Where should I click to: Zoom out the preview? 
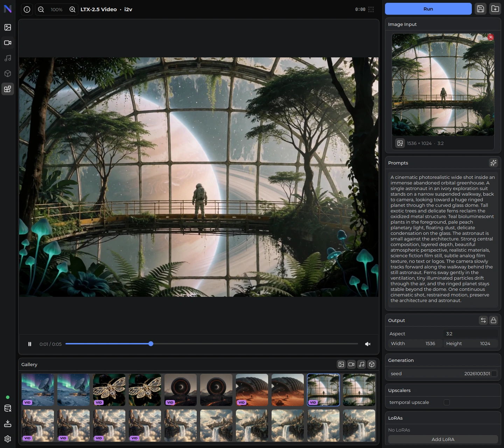(x=41, y=9)
